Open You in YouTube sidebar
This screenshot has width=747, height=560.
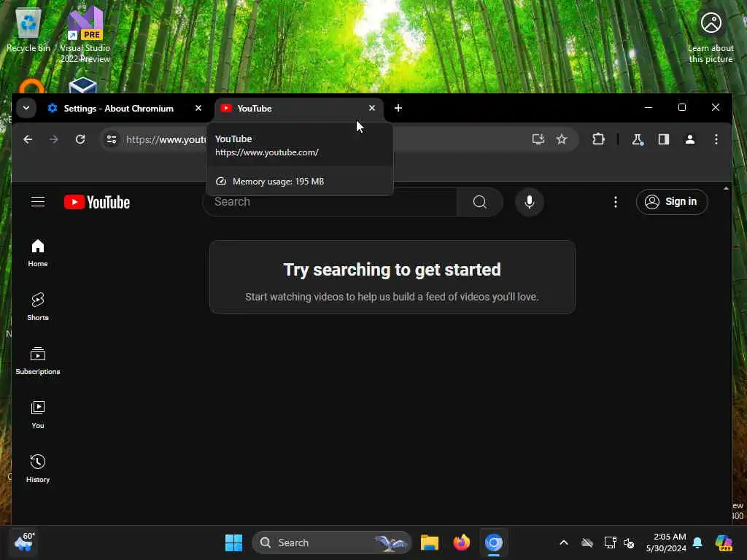[x=38, y=415]
